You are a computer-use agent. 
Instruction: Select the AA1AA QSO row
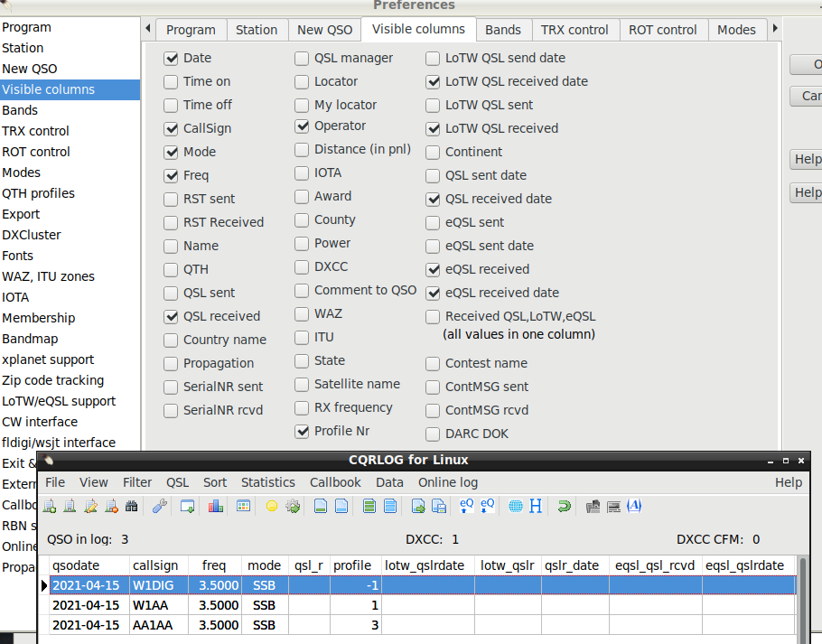tap(423, 625)
